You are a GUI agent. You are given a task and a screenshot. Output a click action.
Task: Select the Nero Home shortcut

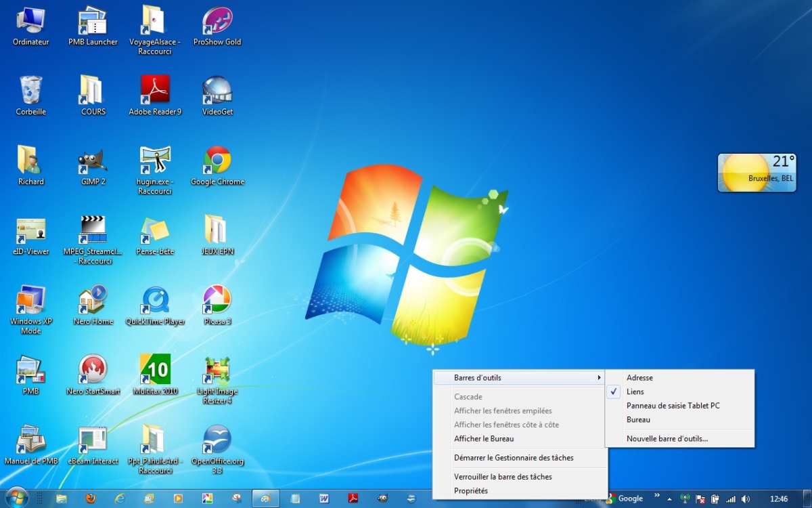pyautogui.click(x=93, y=305)
